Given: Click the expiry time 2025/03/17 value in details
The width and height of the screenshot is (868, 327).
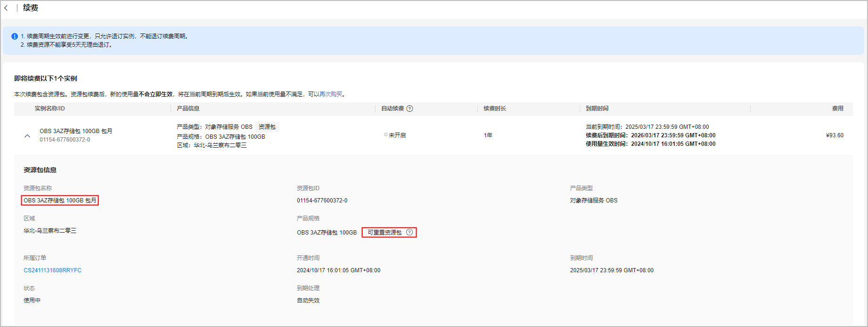Looking at the screenshot, I should click(x=612, y=270).
